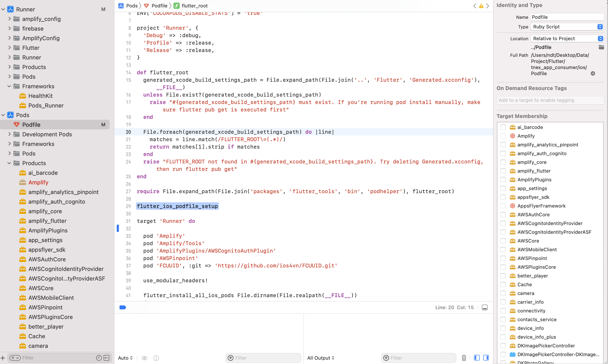The height and width of the screenshot is (364, 608).
Task: Open All Output console menu
Action: [321, 358]
